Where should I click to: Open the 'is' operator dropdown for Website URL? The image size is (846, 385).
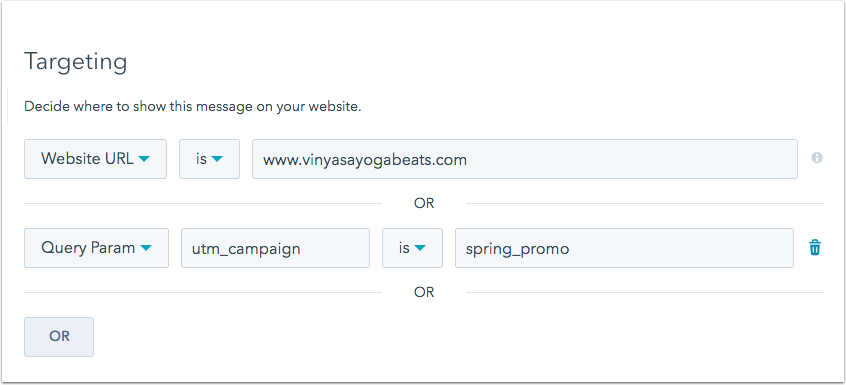click(209, 159)
